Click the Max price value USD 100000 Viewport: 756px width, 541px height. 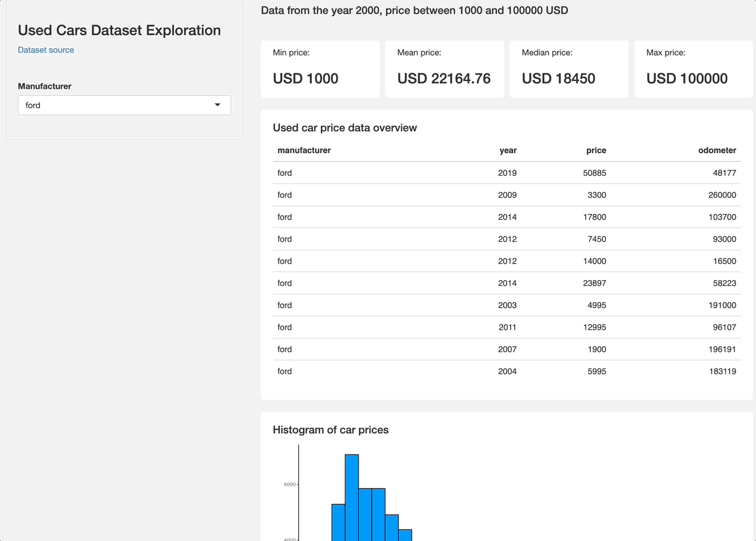pos(687,79)
